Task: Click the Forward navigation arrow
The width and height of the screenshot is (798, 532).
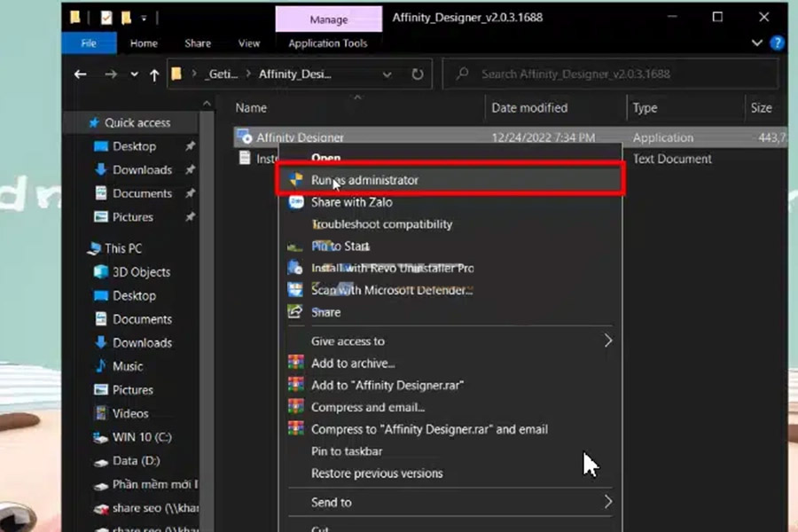Action: coord(111,74)
